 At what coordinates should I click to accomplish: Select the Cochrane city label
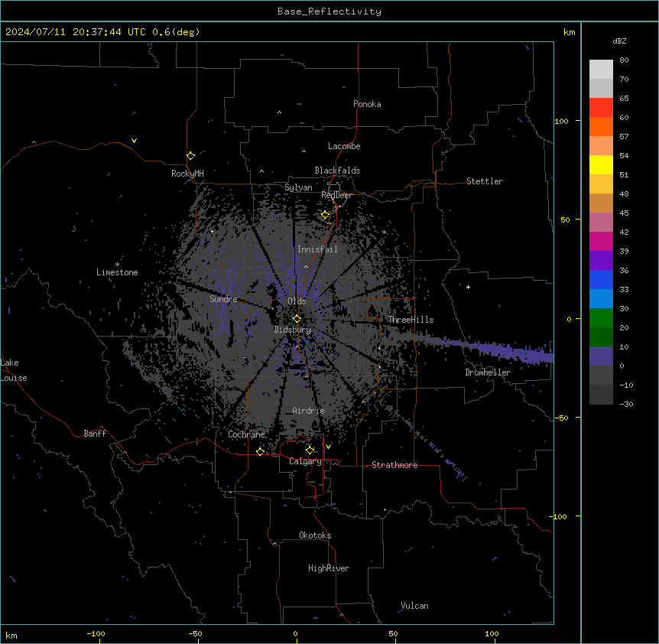(x=247, y=434)
